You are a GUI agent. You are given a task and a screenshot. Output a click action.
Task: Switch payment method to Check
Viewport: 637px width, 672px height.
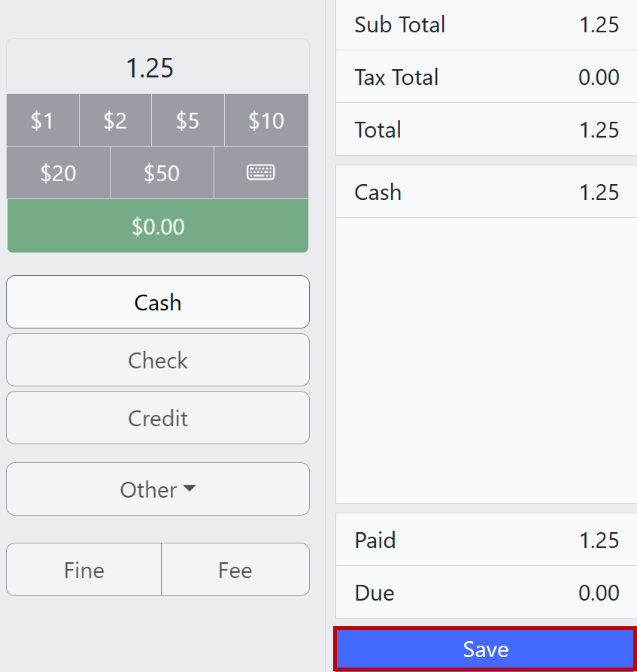(158, 360)
